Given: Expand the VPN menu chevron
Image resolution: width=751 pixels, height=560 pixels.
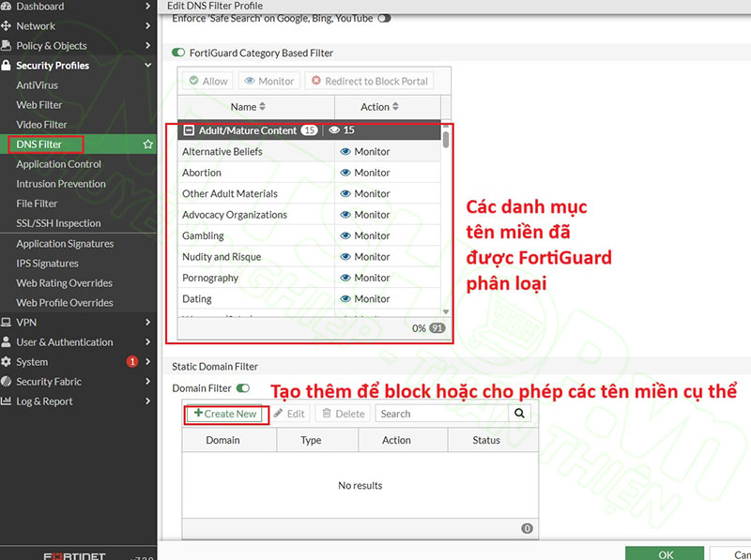Looking at the screenshot, I should pos(147,322).
